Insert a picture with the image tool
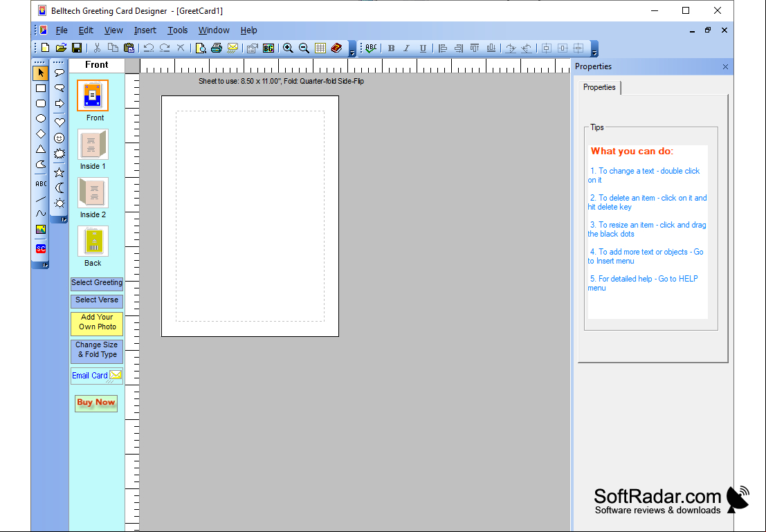Image resolution: width=766 pixels, height=532 pixels. pyautogui.click(x=41, y=229)
